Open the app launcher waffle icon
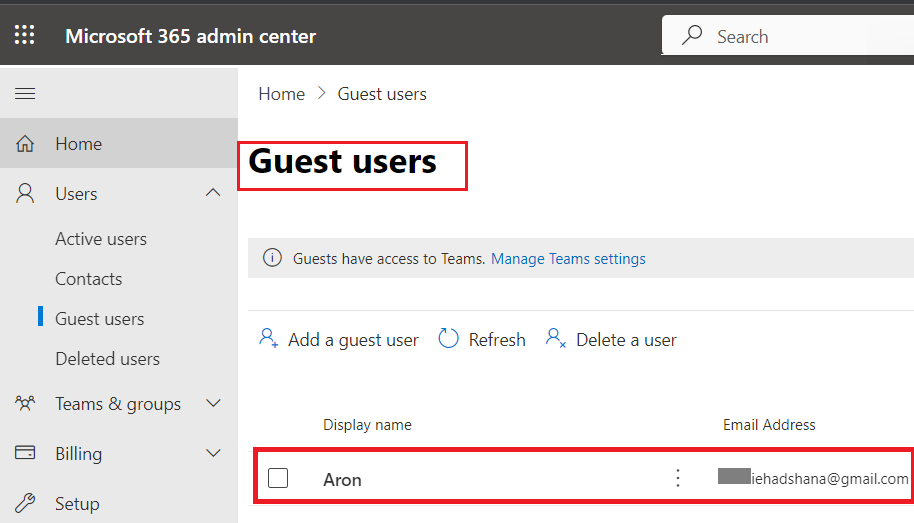Viewport: 914px width, 523px height. tap(24, 35)
